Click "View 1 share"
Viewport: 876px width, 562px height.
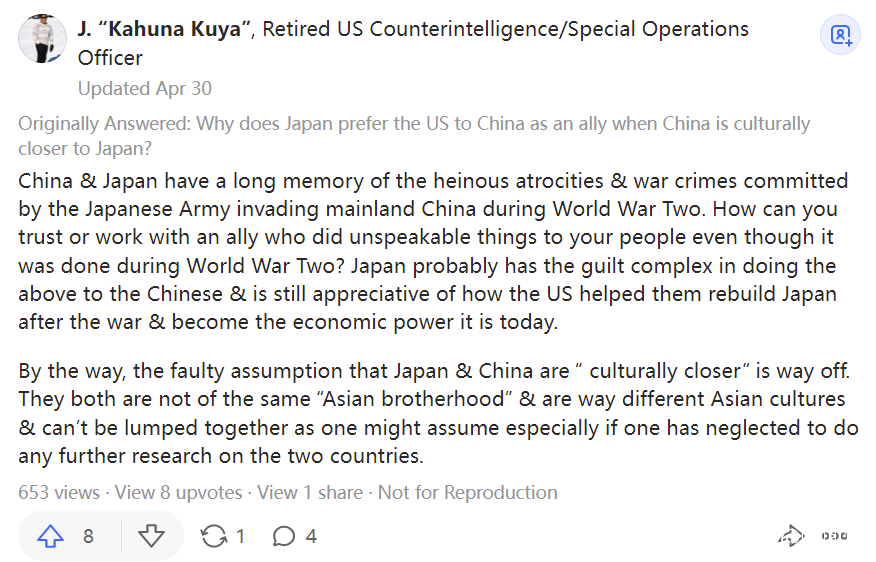coord(311,492)
